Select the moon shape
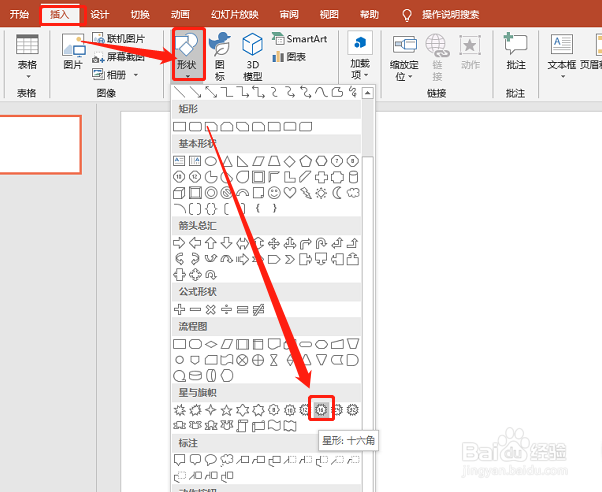Viewport: 602px width, 492px height. click(x=337, y=192)
